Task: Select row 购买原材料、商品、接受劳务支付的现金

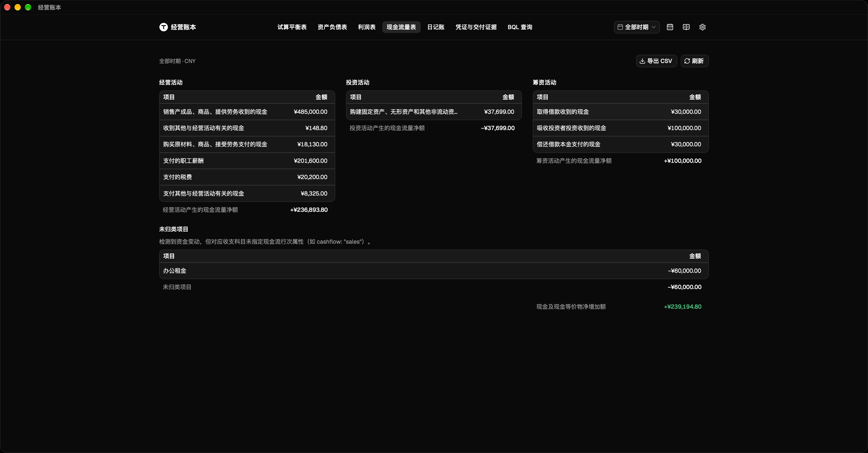Action: pos(247,144)
